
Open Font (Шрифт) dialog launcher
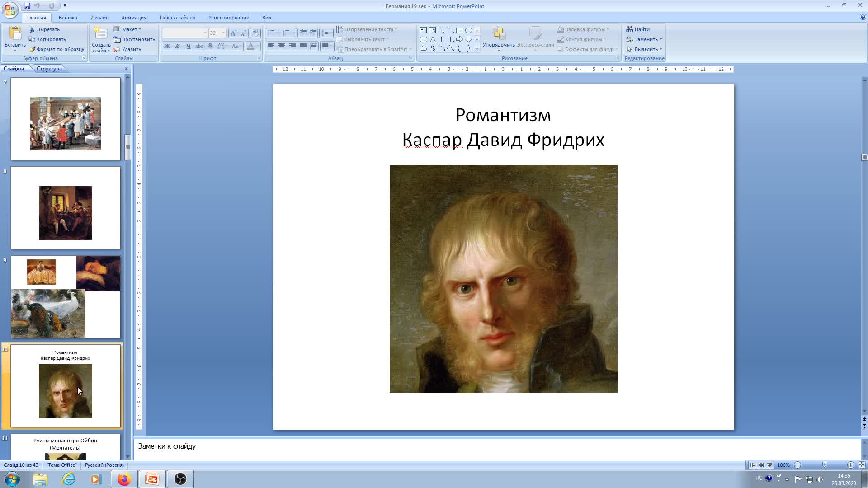pyautogui.click(x=259, y=58)
